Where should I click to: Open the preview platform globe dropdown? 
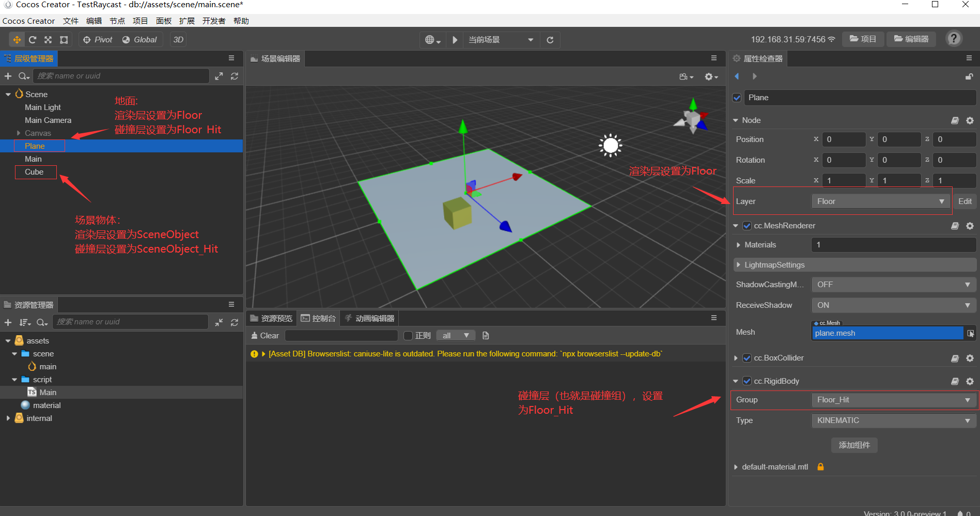click(433, 40)
